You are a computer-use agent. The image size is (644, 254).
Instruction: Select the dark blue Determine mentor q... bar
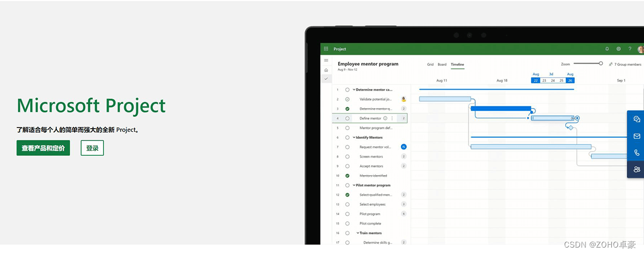501,108
